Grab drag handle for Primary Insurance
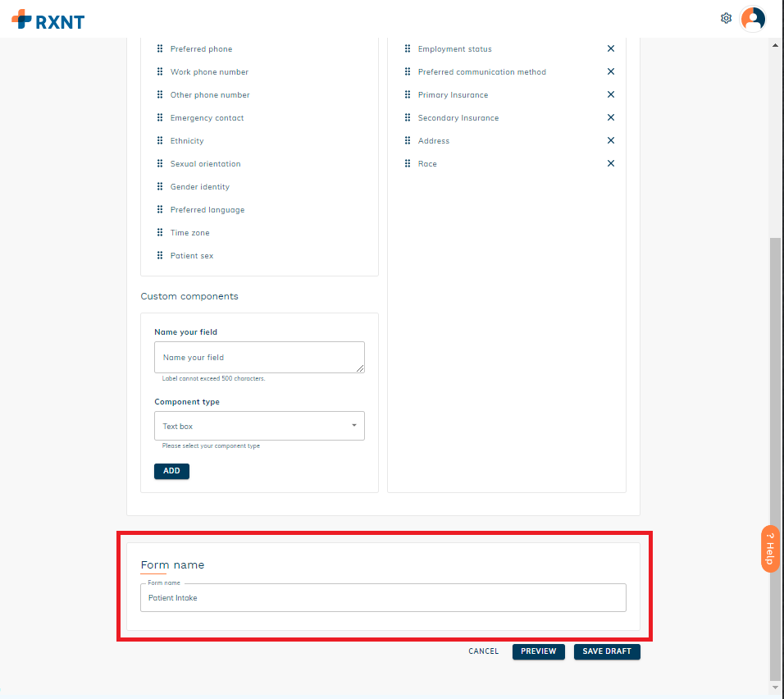784x699 pixels. coord(408,94)
